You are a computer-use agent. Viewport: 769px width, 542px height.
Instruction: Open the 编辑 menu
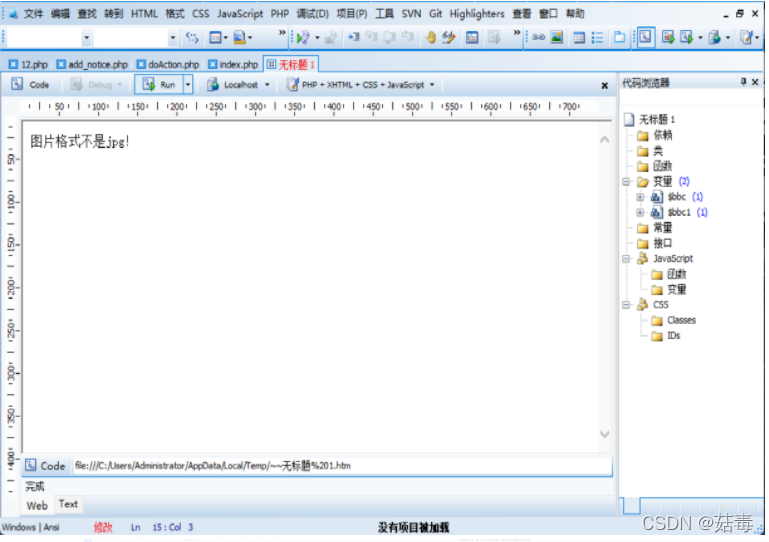60,14
